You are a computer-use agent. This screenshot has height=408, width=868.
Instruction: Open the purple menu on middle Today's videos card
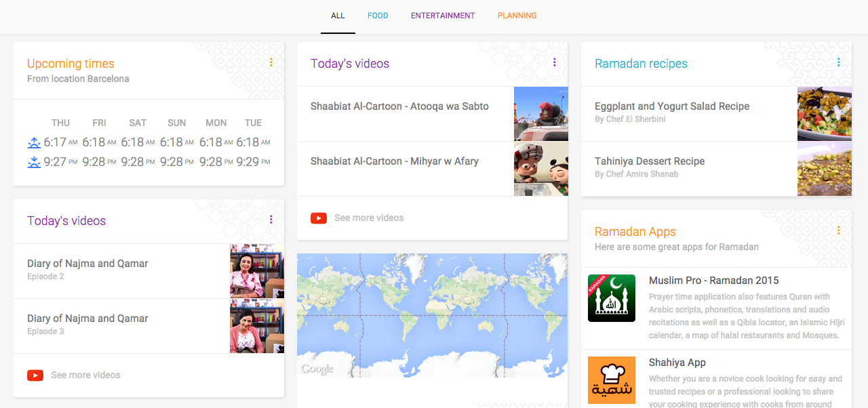point(554,62)
